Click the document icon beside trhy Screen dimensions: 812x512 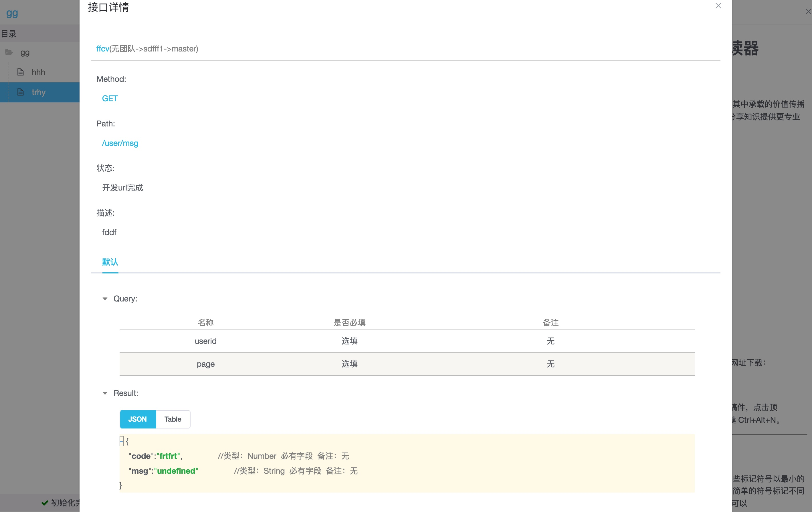[x=21, y=92]
